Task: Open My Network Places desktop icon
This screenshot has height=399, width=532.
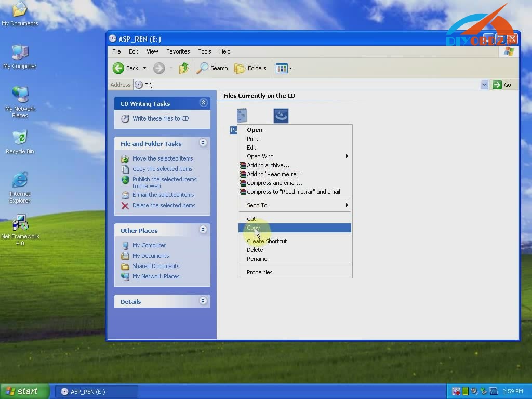Action: click(20, 102)
